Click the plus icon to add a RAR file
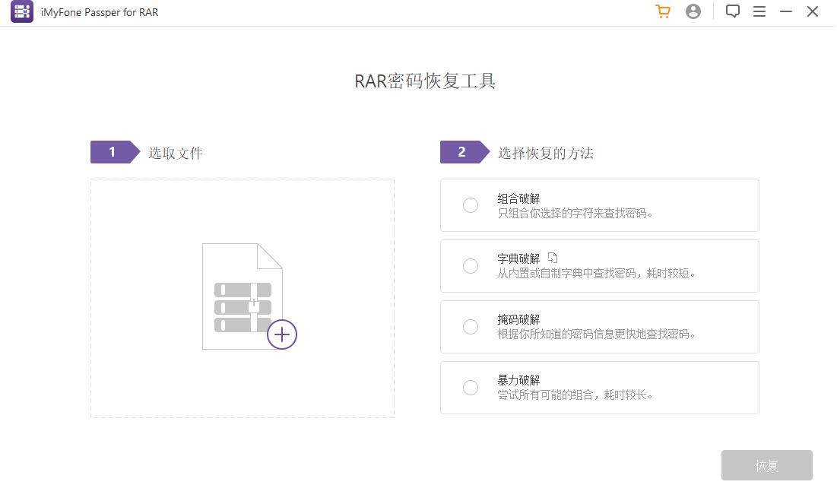 pyautogui.click(x=282, y=334)
